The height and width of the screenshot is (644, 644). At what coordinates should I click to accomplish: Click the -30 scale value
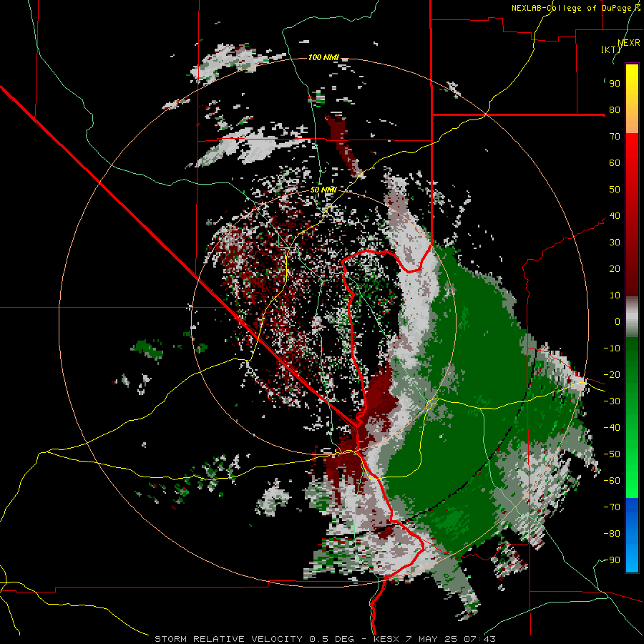point(612,401)
